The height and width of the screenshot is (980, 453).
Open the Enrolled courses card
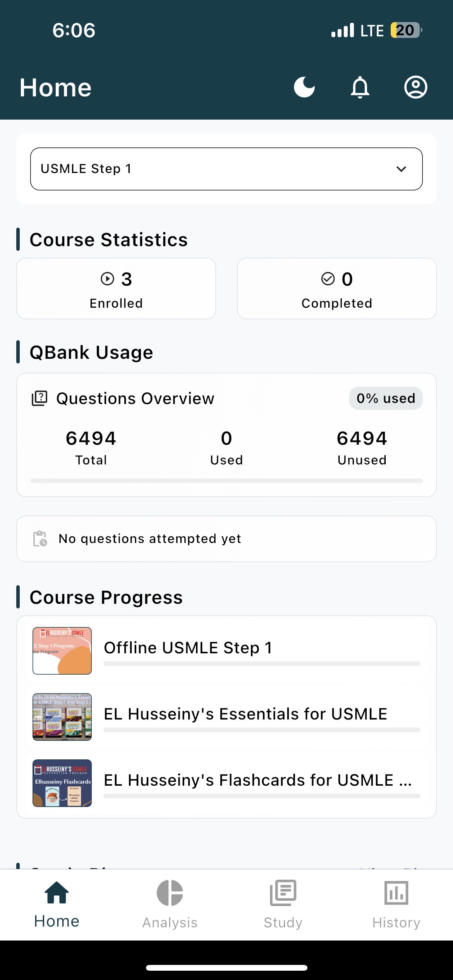tap(116, 289)
